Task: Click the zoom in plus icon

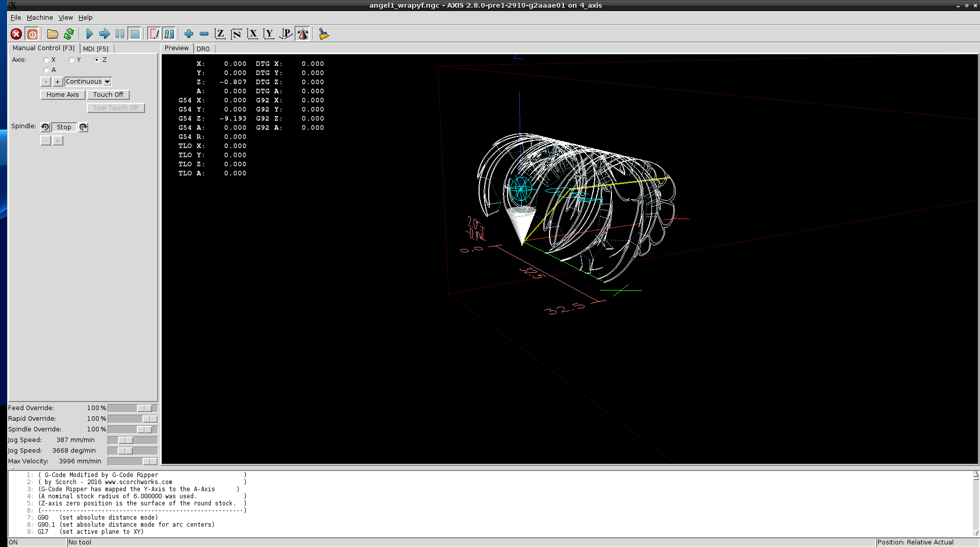Action: (189, 34)
